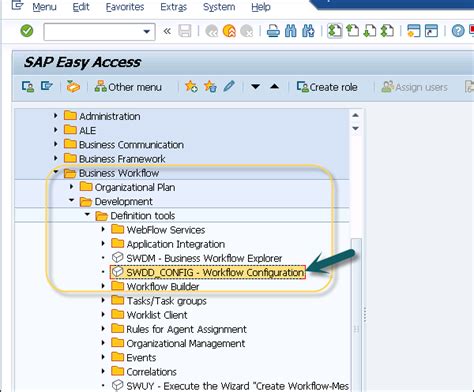The width and height of the screenshot is (474, 392).
Task: Click the Print icon in toolbar
Action: [273, 31]
